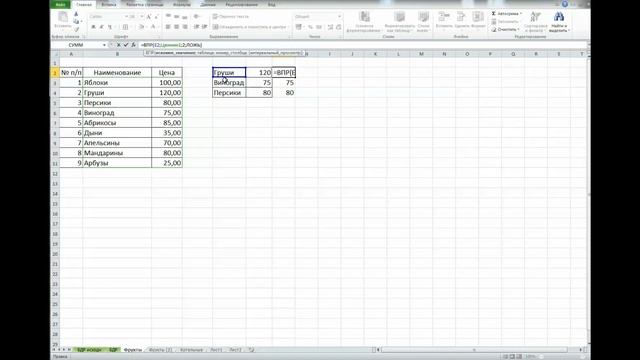Screen dimensions: 640x360
Task: Toggle align text right
Action: (x=185, y=27)
